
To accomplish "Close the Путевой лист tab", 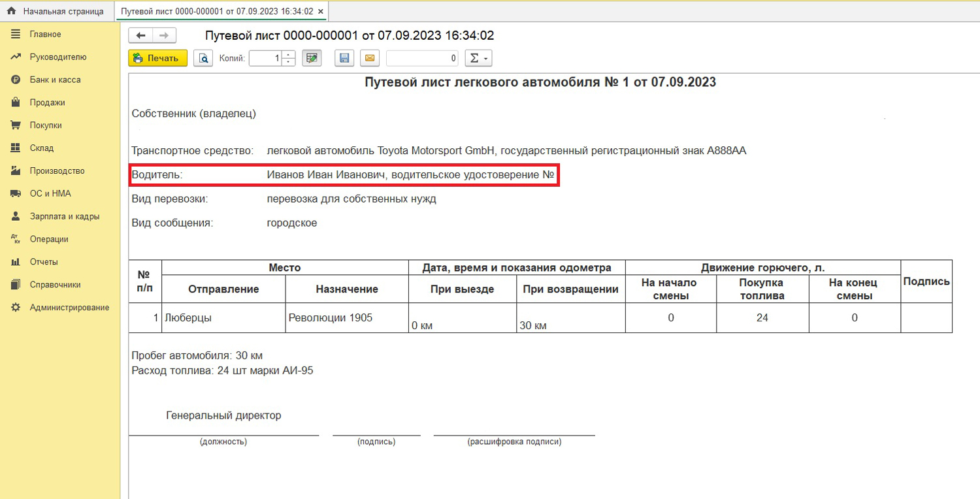I will (x=321, y=11).
